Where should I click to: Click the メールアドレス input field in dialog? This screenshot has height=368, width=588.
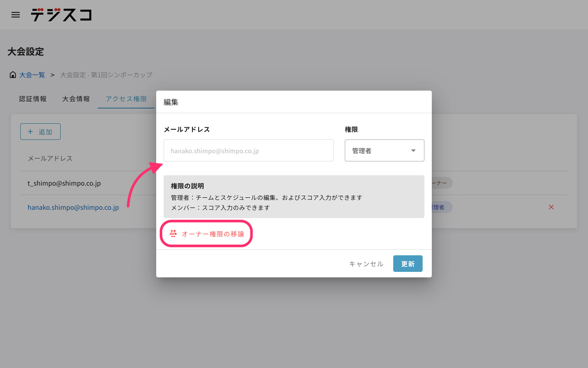point(248,150)
